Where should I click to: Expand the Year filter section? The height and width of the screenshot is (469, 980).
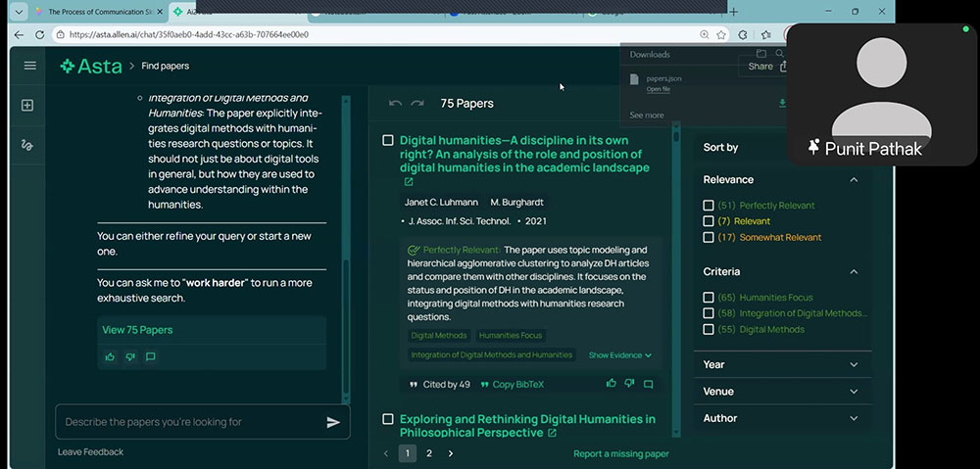[x=781, y=364]
